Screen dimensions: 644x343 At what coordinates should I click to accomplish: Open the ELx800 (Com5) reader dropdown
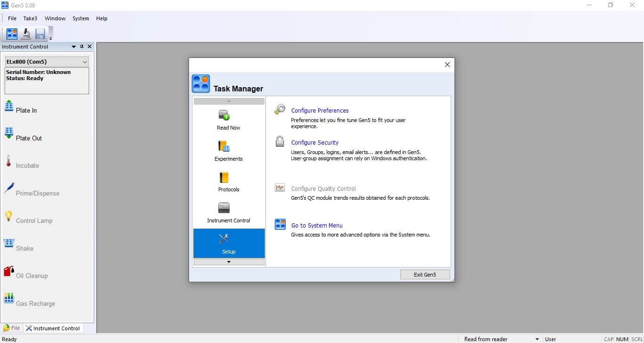[x=47, y=62]
